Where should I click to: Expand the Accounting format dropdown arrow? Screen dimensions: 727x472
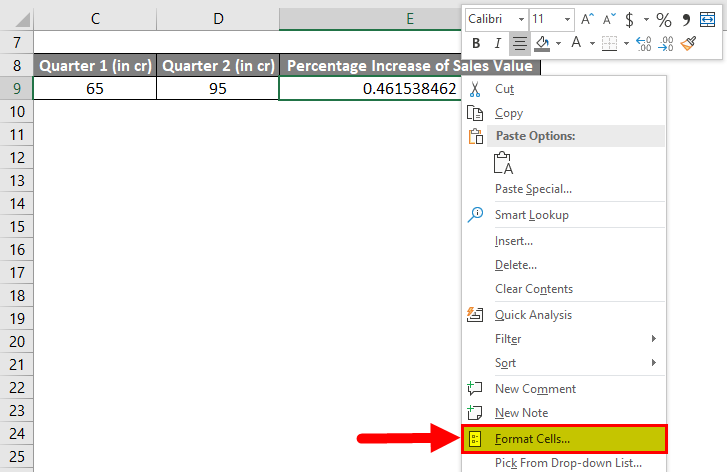click(x=646, y=19)
